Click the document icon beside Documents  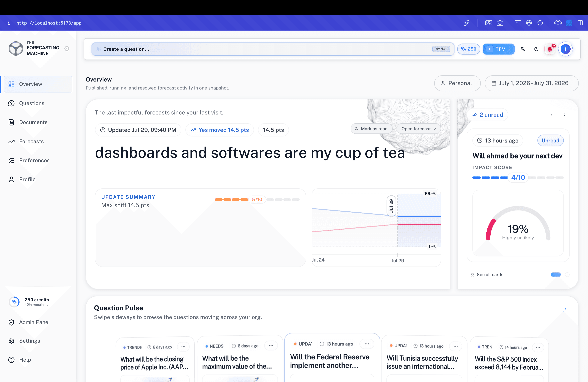[11, 122]
